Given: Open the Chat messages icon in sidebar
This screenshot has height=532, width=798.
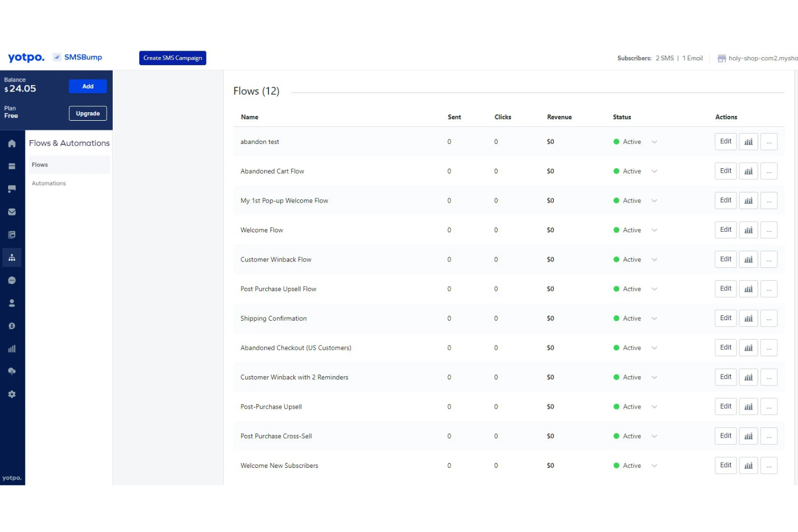Looking at the screenshot, I should 12,280.
